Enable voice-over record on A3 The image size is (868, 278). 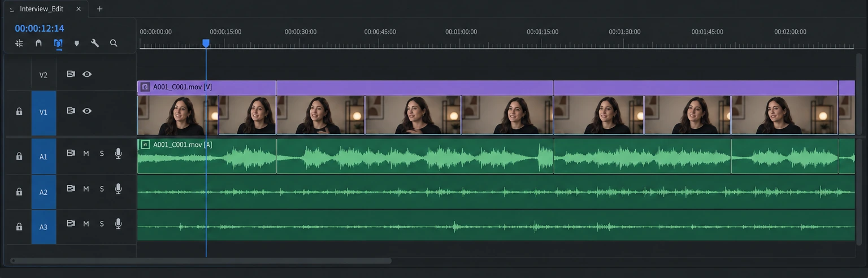(x=118, y=224)
